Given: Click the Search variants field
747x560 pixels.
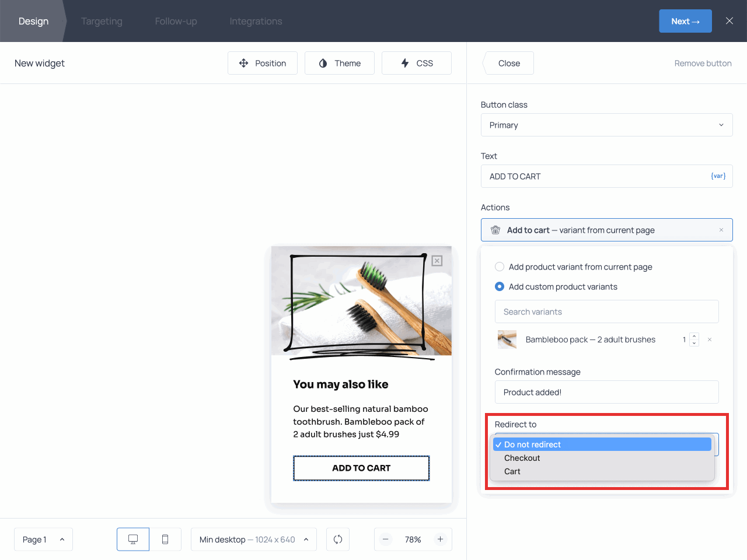Looking at the screenshot, I should click(606, 312).
